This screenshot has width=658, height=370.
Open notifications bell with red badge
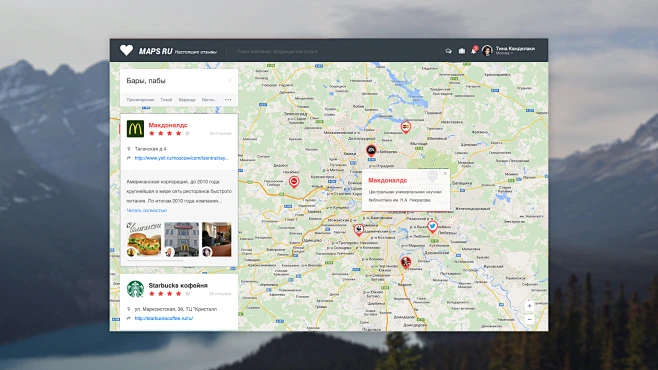(x=474, y=50)
